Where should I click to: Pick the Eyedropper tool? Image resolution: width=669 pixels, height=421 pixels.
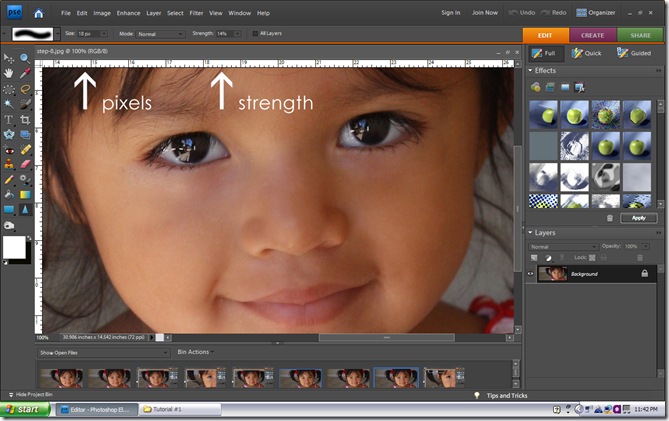pyautogui.click(x=27, y=72)
